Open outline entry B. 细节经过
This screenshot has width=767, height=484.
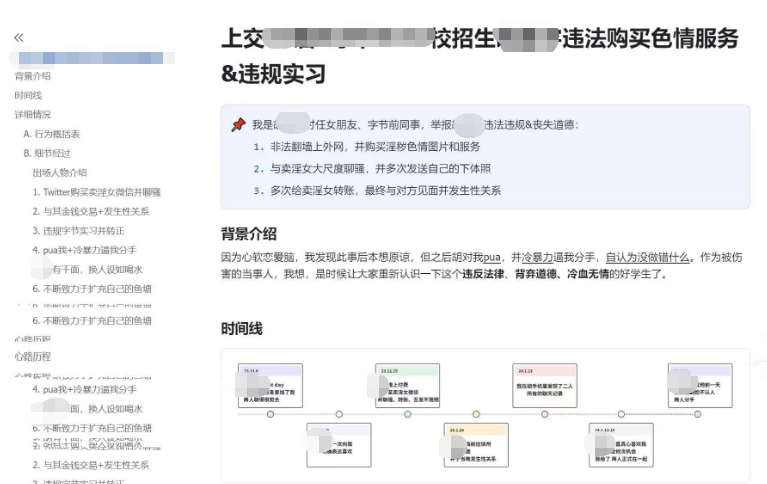click(x=47, y=153)
